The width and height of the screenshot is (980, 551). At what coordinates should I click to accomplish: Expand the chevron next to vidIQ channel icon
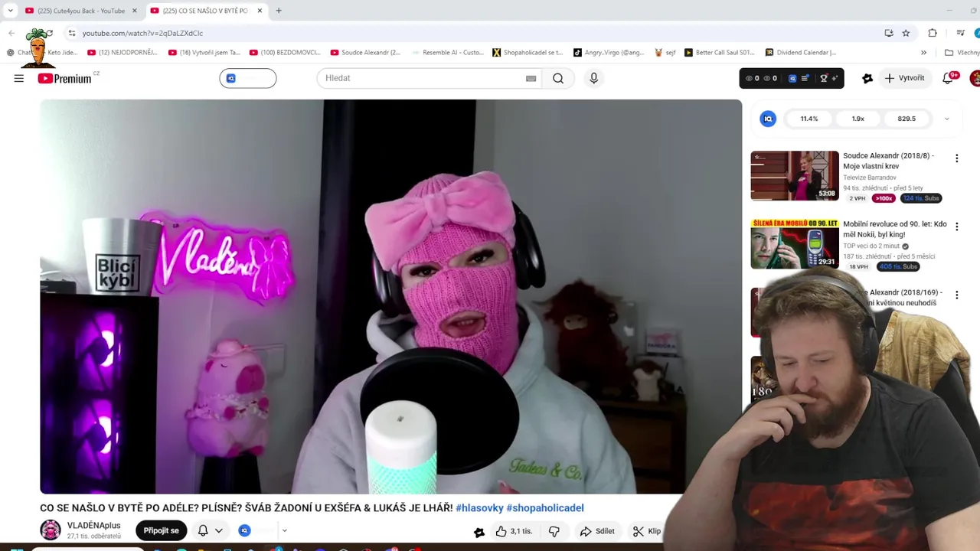[x=284, y=530]
